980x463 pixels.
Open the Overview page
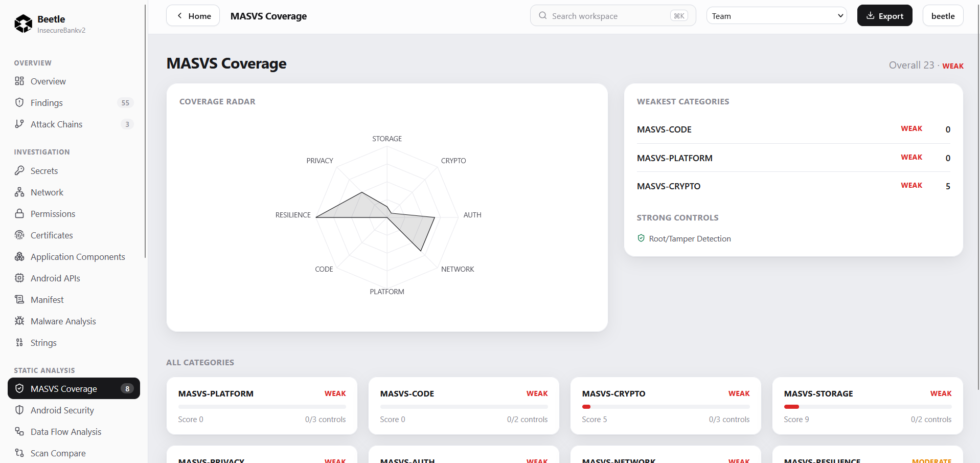tap(74, 81)
